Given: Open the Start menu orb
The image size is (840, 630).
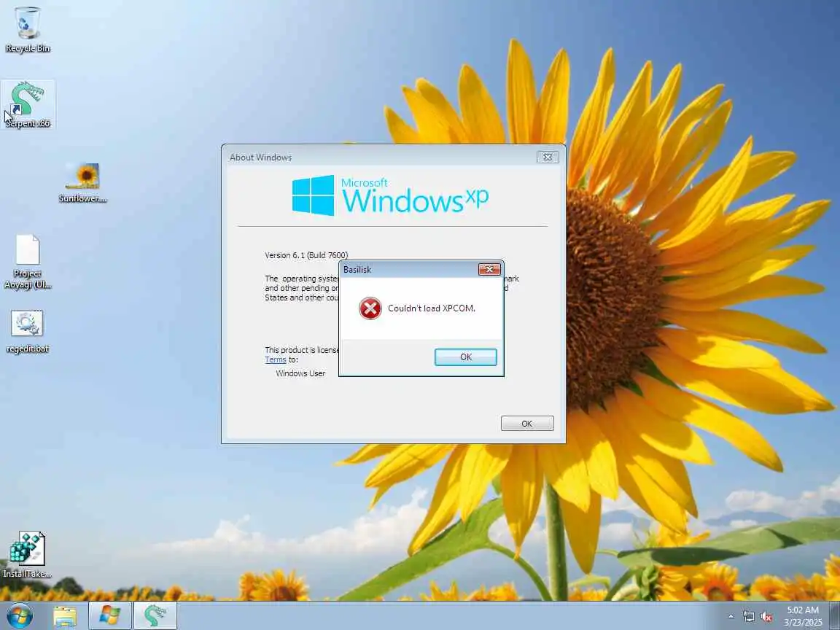Looking at the screenshot, I should (19, 615).
